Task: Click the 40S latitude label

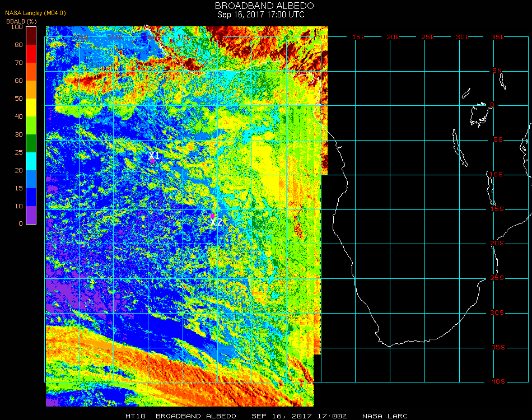Action: pyautogui.click(x=498, y=382)
